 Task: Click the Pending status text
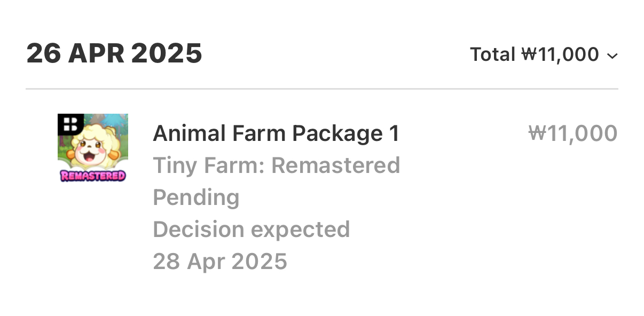196,197
